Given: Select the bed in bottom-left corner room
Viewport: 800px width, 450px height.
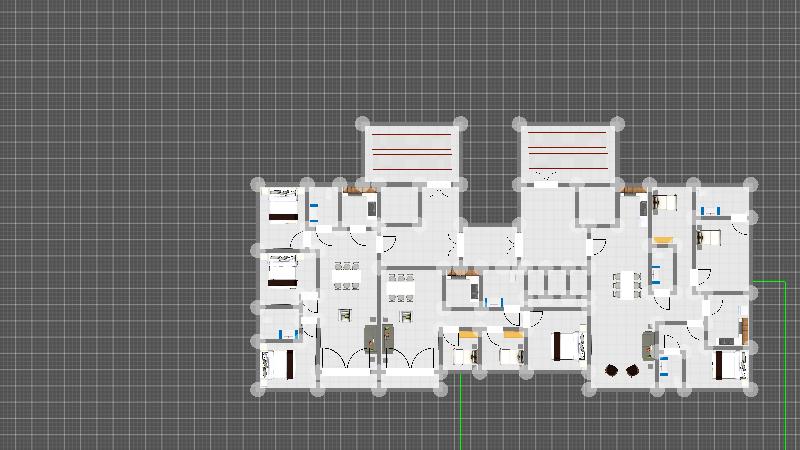Looking at the screenshot, I should pyautogui.click(x=276, y=364).
